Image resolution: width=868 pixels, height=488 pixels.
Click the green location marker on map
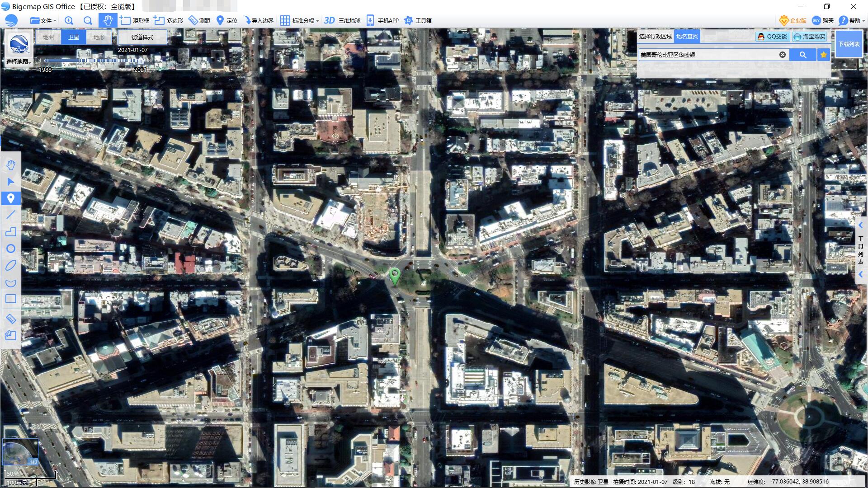[395, 276]
